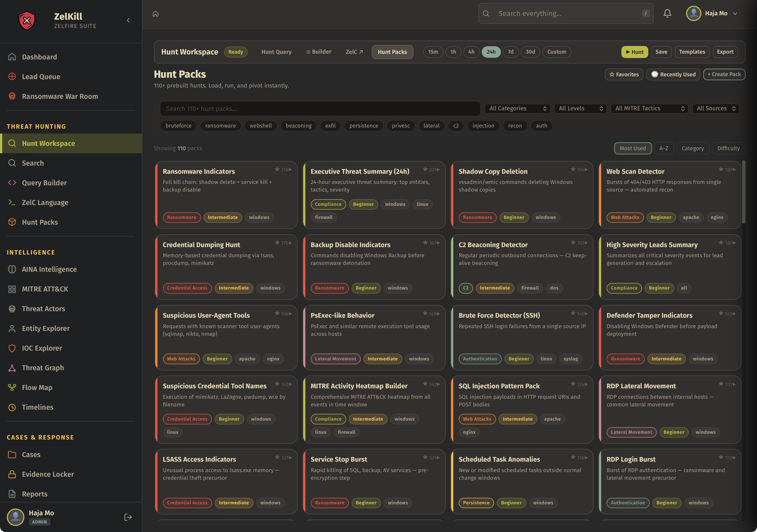Screen dimensions: 757x532
Task: Toggle the ransomware tag filter chip
Action: (220, 126)
